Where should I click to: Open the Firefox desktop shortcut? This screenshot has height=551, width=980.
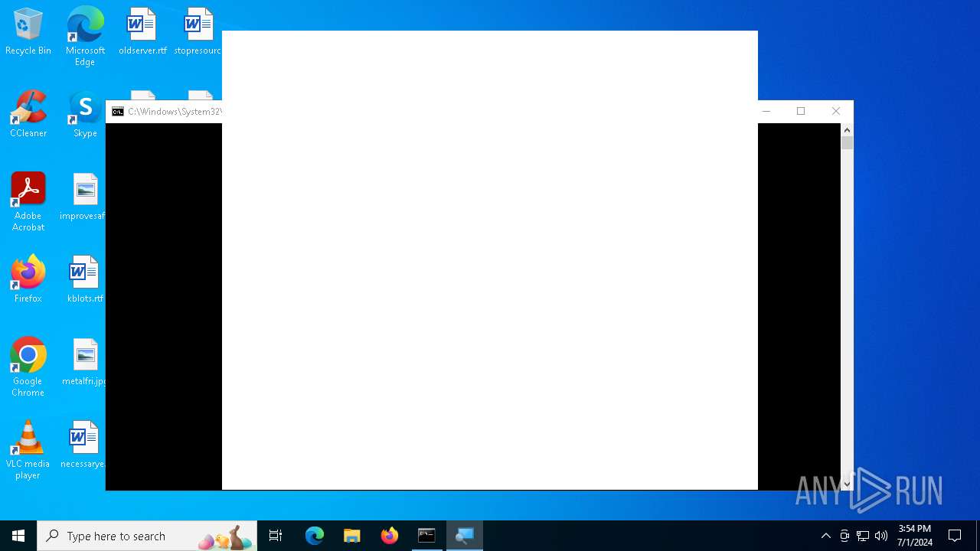coord(28,279)
